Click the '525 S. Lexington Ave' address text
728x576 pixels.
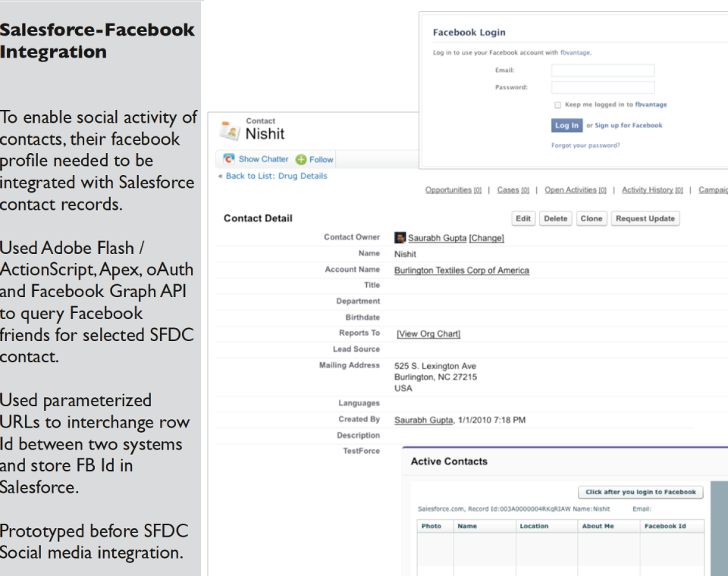(435, 366)
